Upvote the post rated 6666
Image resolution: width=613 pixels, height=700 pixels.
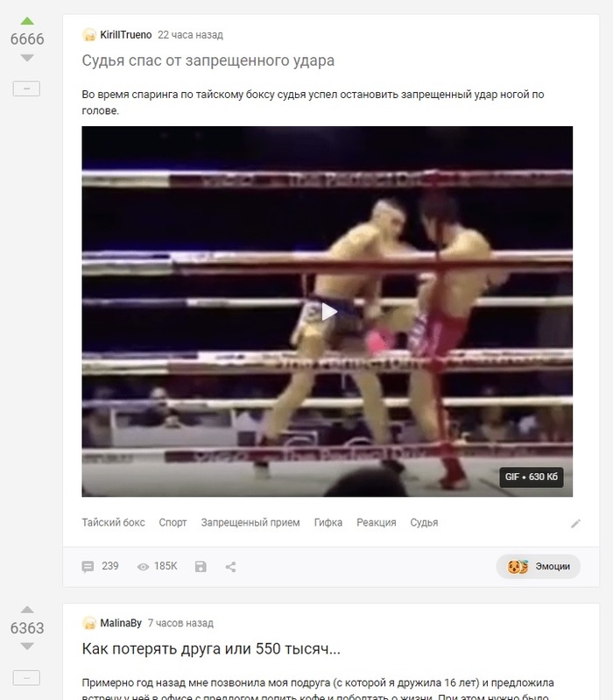(x=27, y=20)
